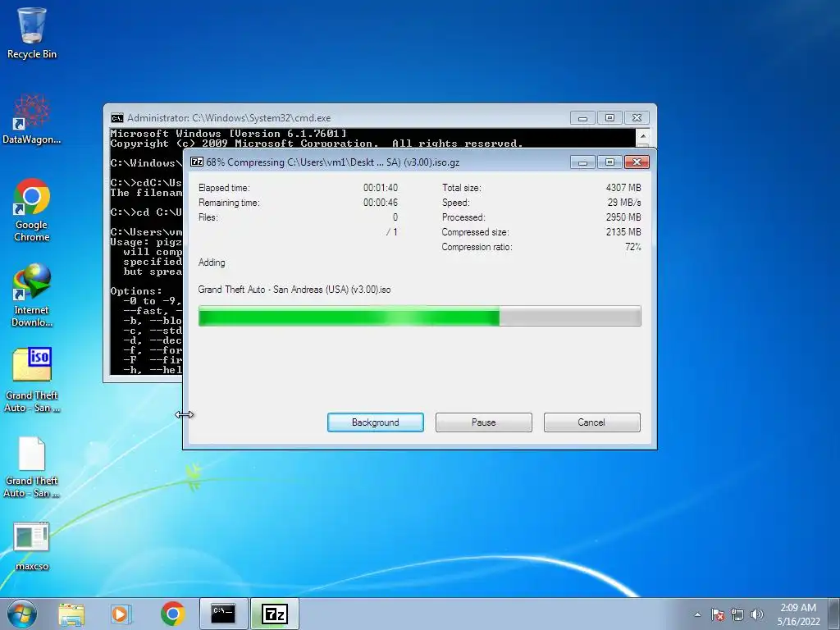This screenshot has width=840, height=630.
Task: Open Chrome from the taskbar
Action: [x=172, y=614]
